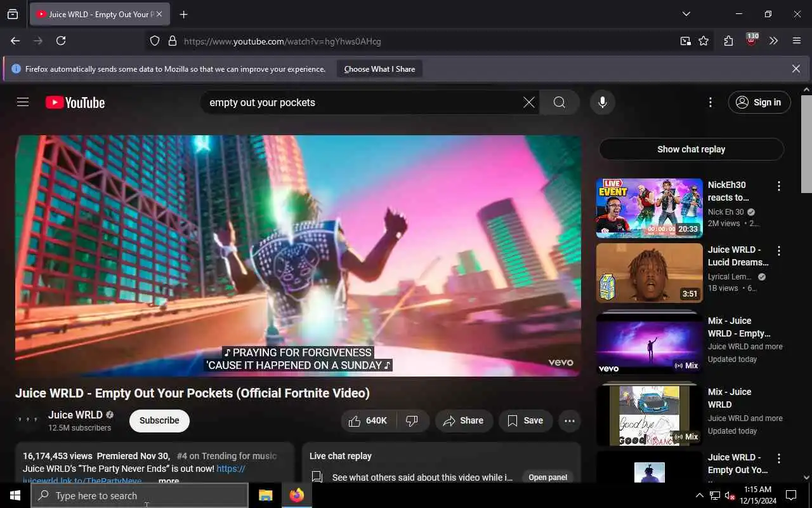Open YouTube settings three-dot menu
812x508 pixels.
click(x=710, y=102)
